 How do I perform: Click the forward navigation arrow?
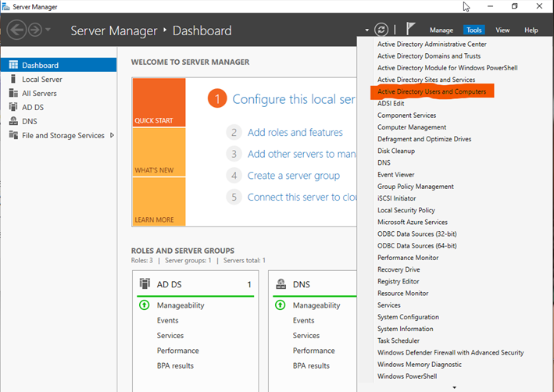point(35,30)
